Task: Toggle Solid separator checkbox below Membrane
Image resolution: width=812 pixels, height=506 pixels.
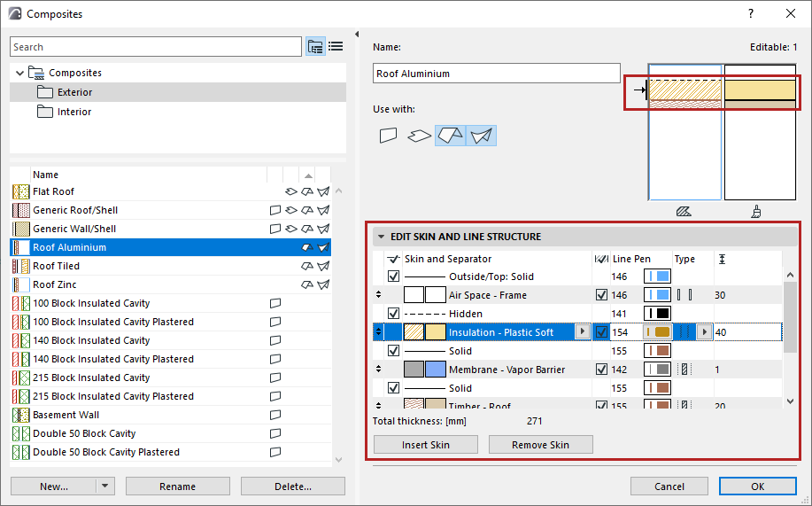Action: pyautogui.click(x=393, y=388)
